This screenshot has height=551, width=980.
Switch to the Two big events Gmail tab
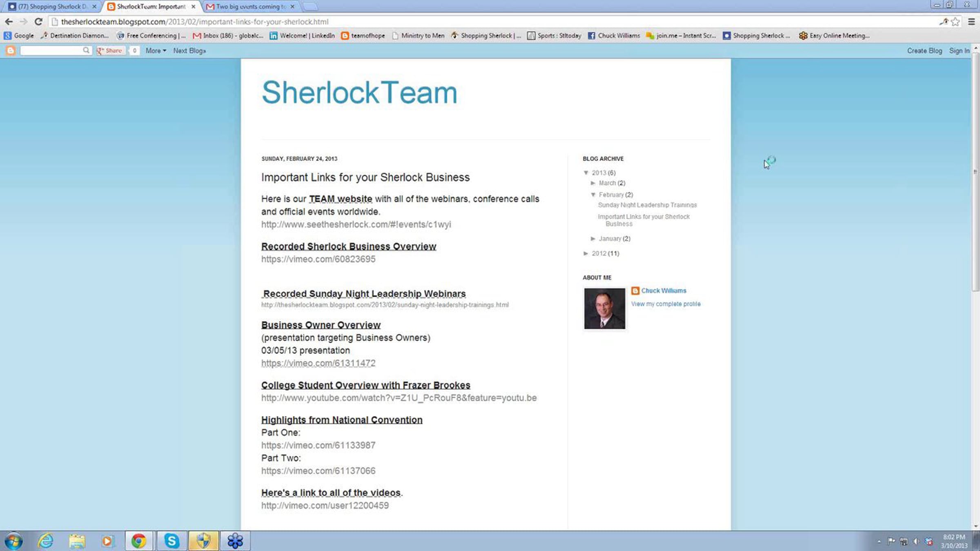[250, 7]
